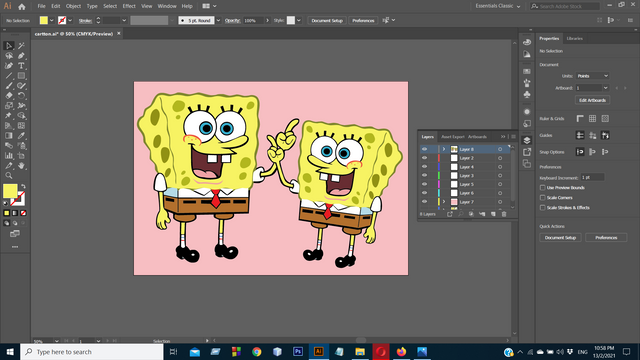Open Layers panel hamburger menu
Image resolution: width=640 pixels, height=360 pixels.
(x=513, y=137)
